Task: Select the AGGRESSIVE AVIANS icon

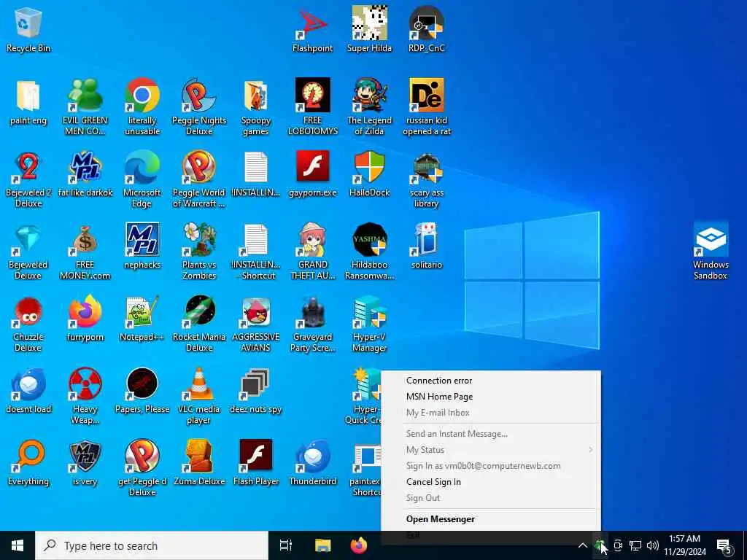Action: (x=256, y=324)
